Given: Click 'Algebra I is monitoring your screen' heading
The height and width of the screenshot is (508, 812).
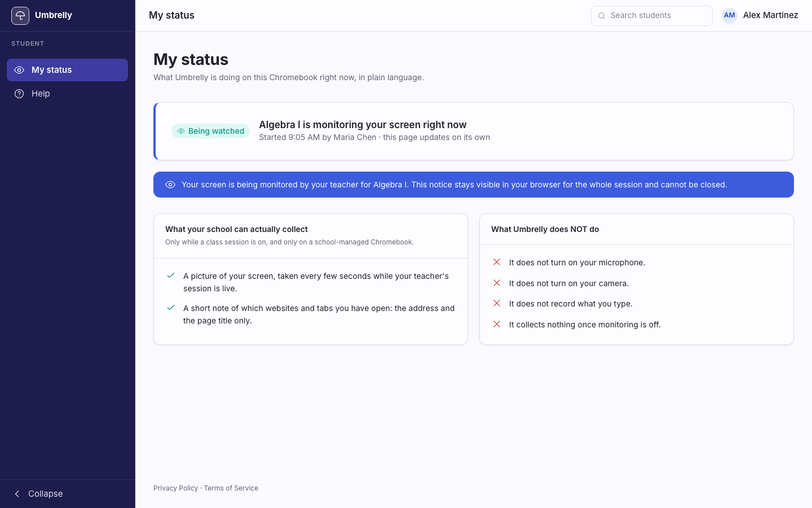Looking at the screenshot, I should pos(363,125).
